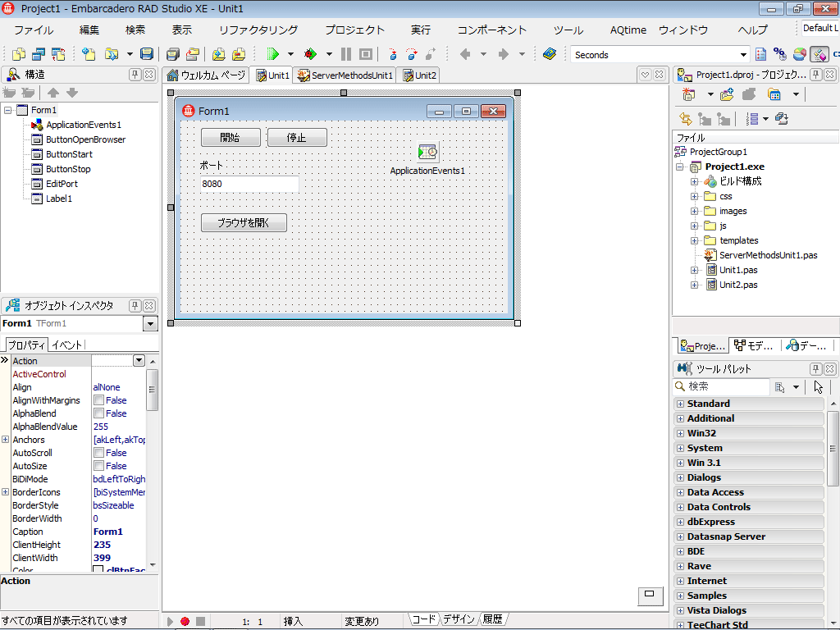Click the port edit field showing 8080
The image size is (840, 630).
[x=249, y=184]
